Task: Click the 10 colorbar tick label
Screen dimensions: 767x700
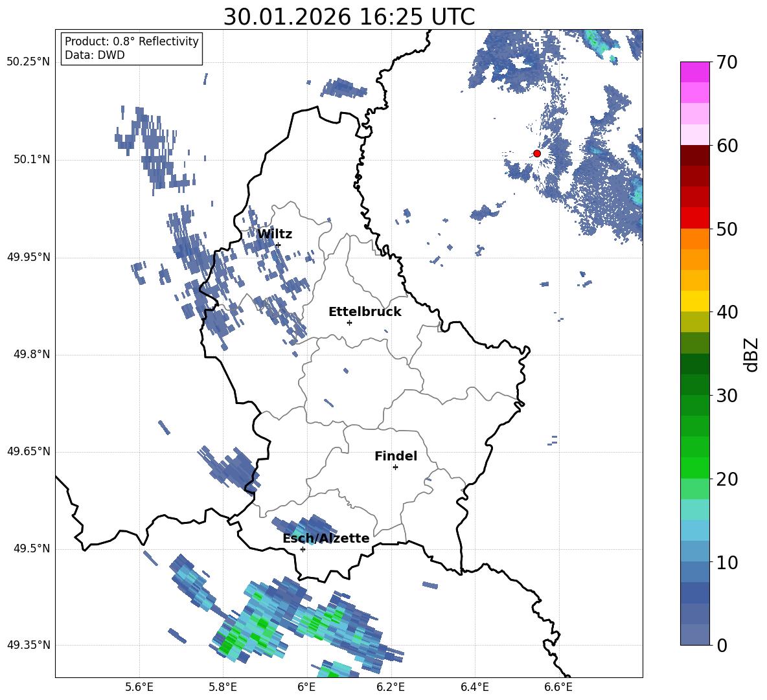Action: pyautogui.click(x=727, y=562)
